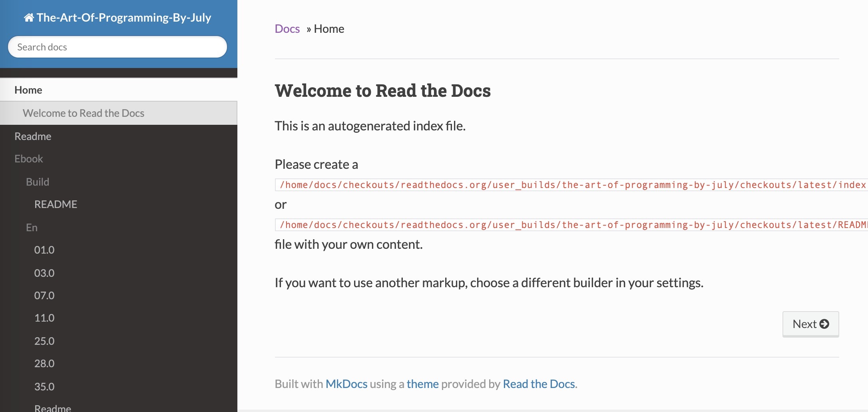Click the home icon in the sidebar title

[29, 18]
